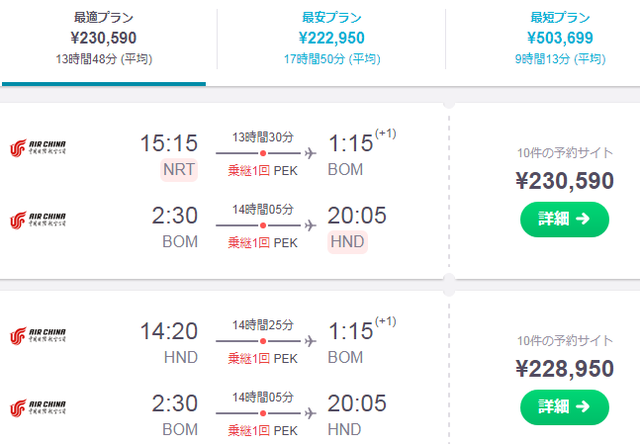This screenshot has height=444, width=640.
Task: Click 10件の予約サイト above ¥230,590
Action: tap(565, 153)
